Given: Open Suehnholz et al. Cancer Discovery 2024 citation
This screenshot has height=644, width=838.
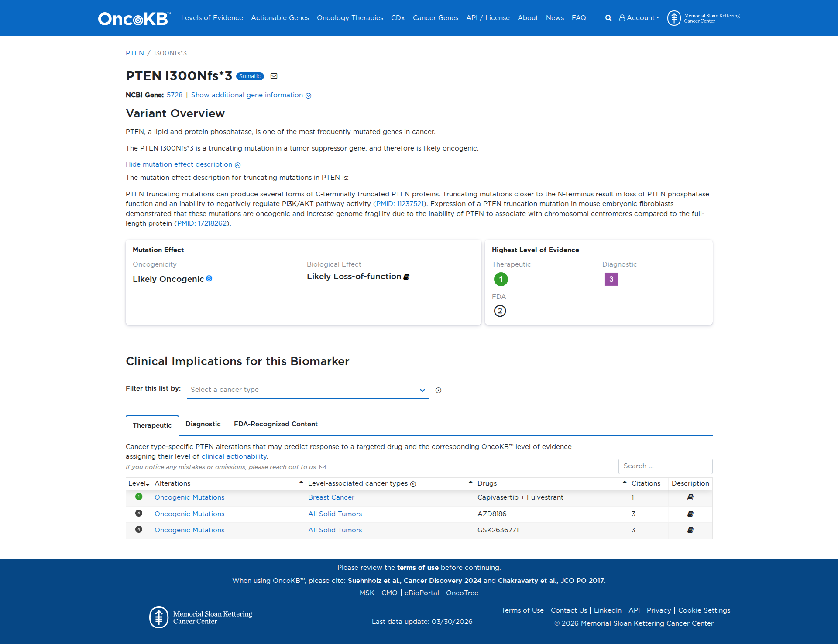Looking at the screenshot, I should click(x=415, y=581).
